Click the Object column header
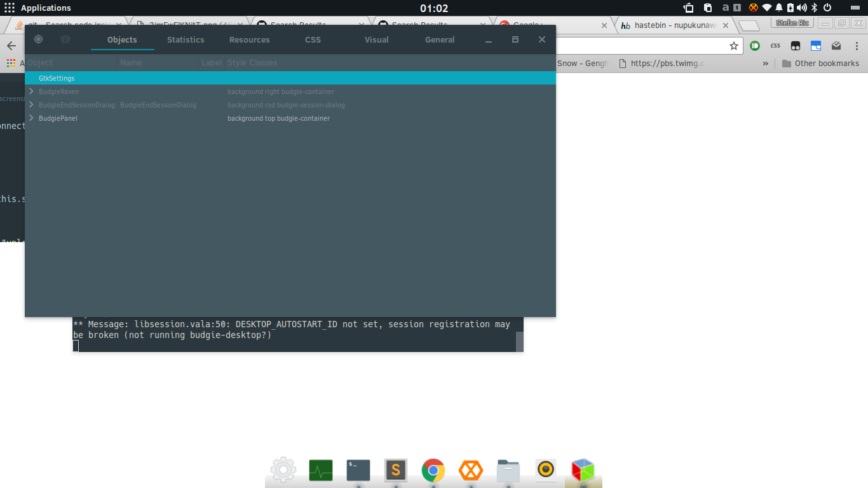Screen dimensions: 868x488 point(71,62)
